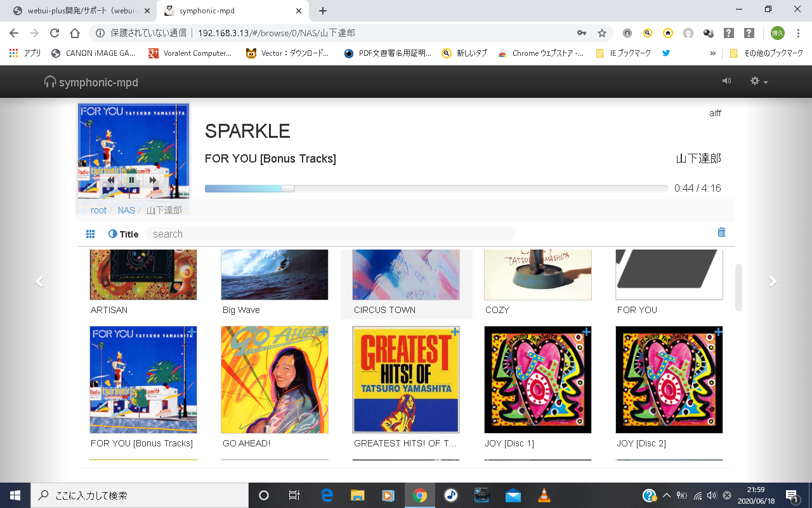Show hidden system tray icons
The height and width of the screenshot is (508, 812).
(x=667, y=495)
